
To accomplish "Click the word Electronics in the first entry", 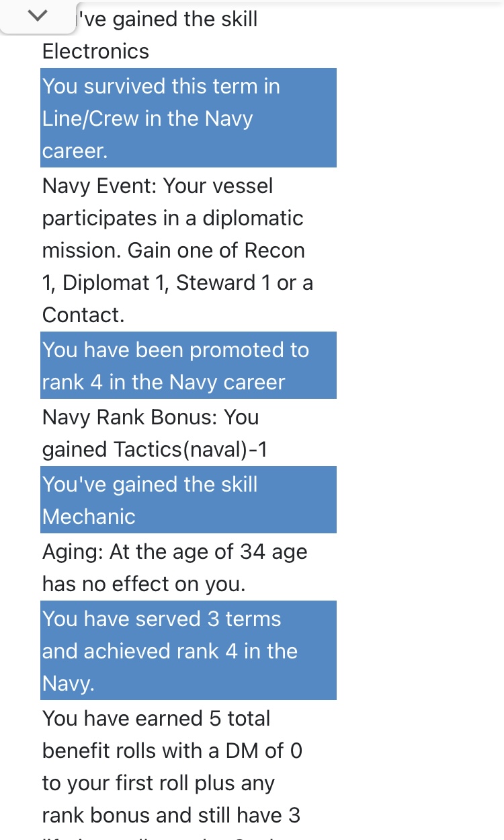I will (x=95, y=51).
